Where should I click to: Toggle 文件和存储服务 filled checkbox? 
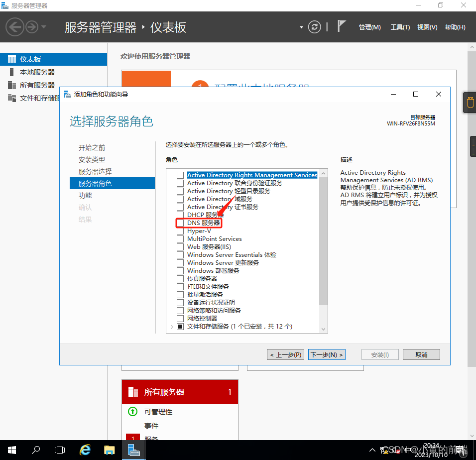coord(180,327)
